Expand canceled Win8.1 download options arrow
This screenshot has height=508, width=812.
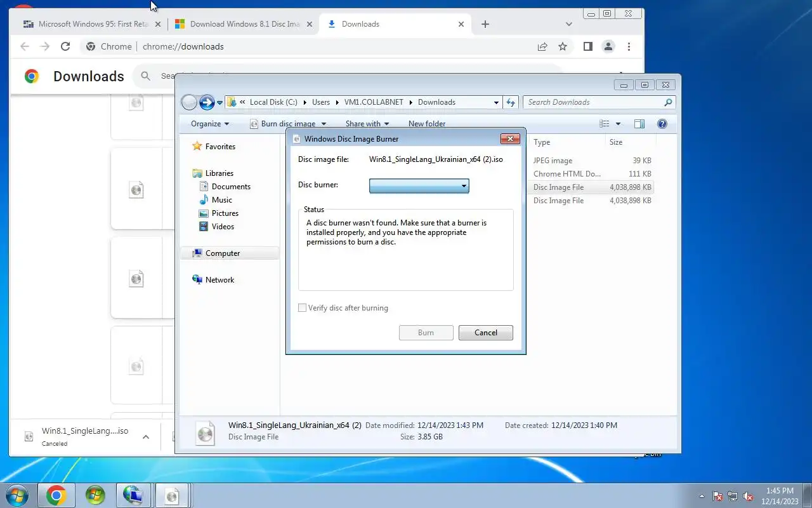tap(146, 437)
